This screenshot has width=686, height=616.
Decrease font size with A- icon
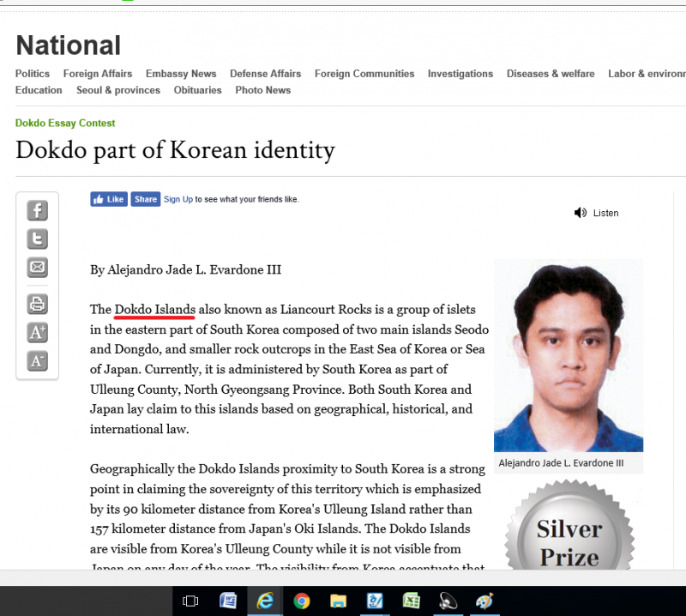[x=37, y=360]
